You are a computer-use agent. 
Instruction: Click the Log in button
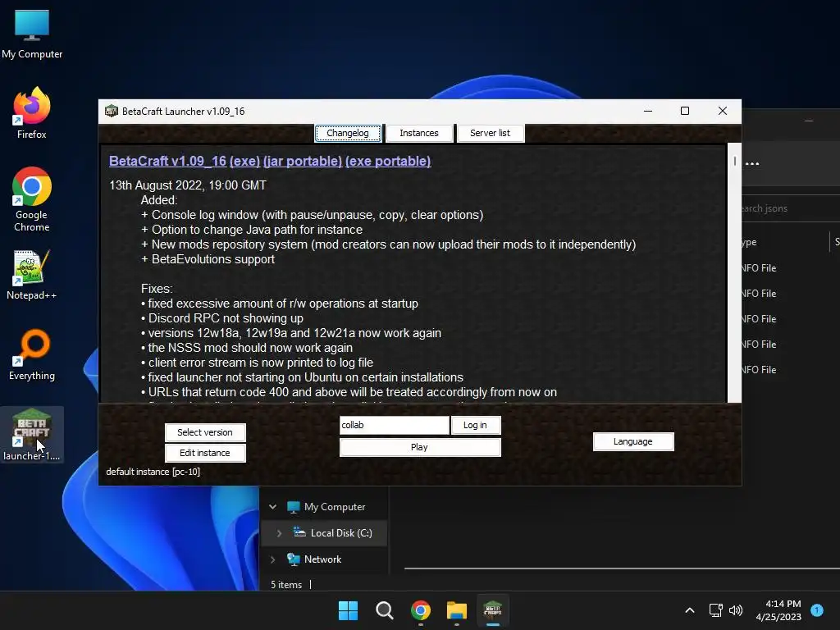pyautogui.click(x=476, y=425)
